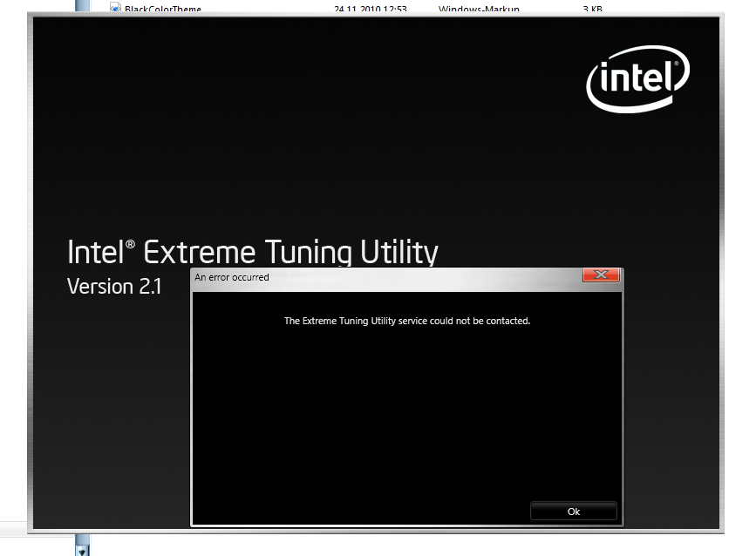The image size is (756, 556).
Task: Click the Windows-Markup file type entry
Action: [479, 10]
